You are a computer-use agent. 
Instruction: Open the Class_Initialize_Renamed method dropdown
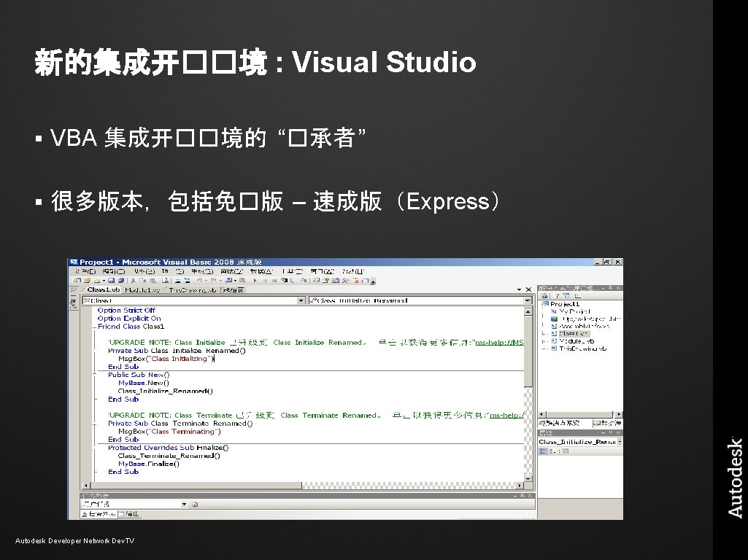tap(528, 300)
